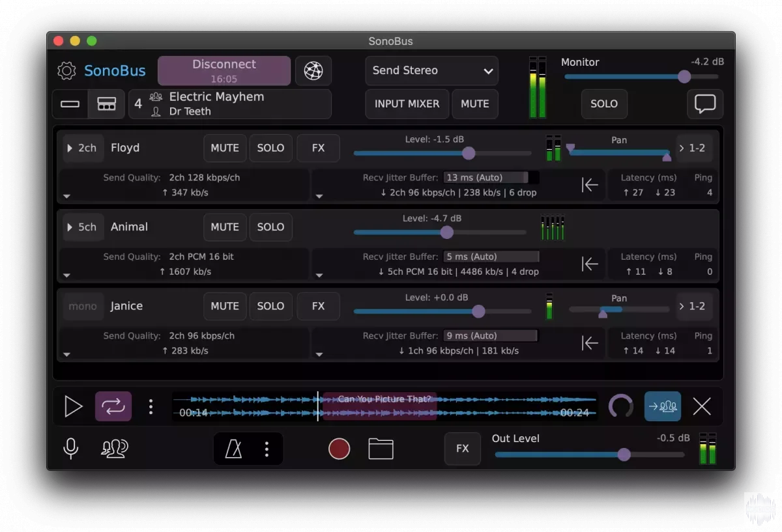The image size is (782, 532).
Task: Open the INPUT MIXER
Action: [407, 104]
